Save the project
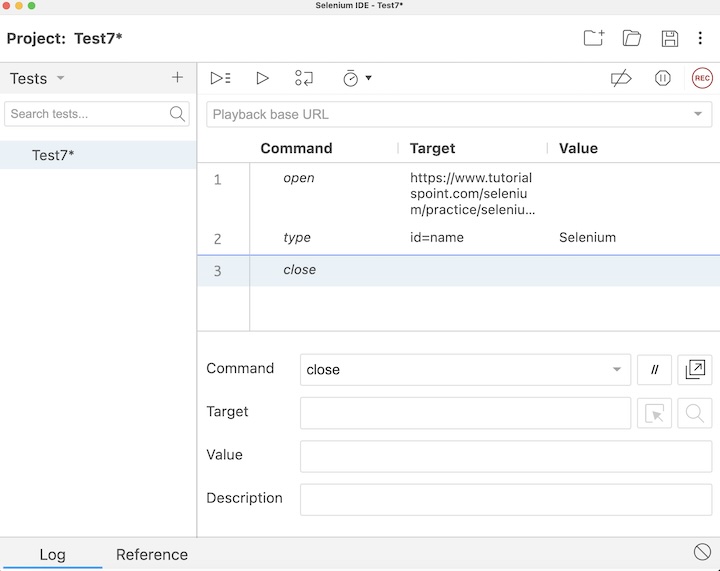720x571 pixels. (670, 39)
